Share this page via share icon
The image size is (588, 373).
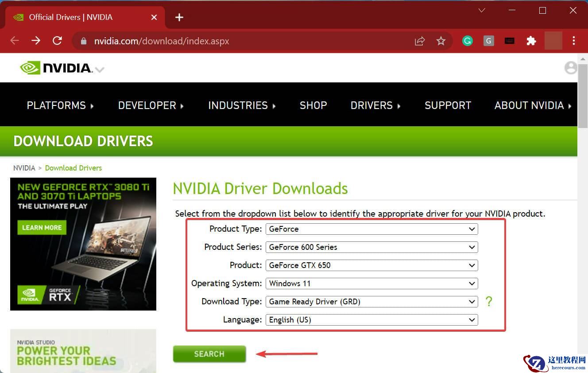click(x=419, y=41)
